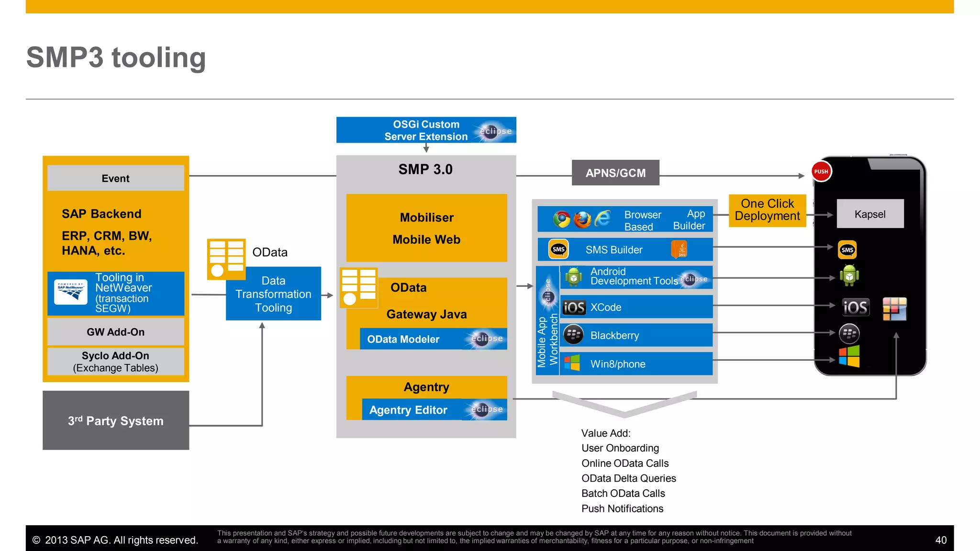The height and width of the screenshot is (551, 980).
Task: Click the OData label beside the table icon
Action: tap(270, 252)
